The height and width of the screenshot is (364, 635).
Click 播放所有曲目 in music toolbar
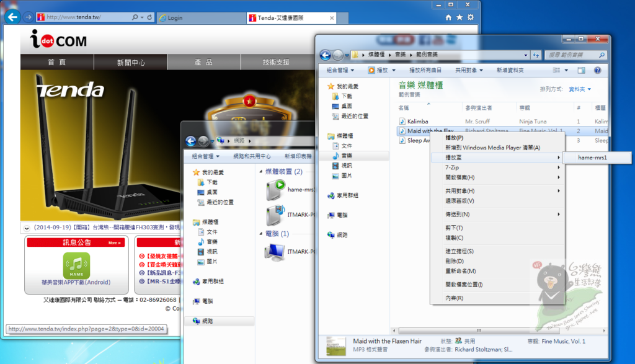click(x=425, y=71)
